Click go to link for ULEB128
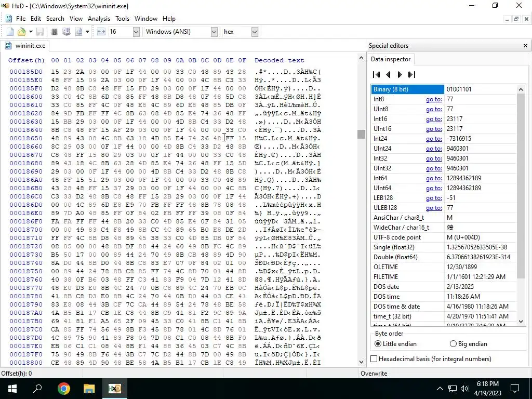This screenshot has height=399, width=532. (434, 208)
